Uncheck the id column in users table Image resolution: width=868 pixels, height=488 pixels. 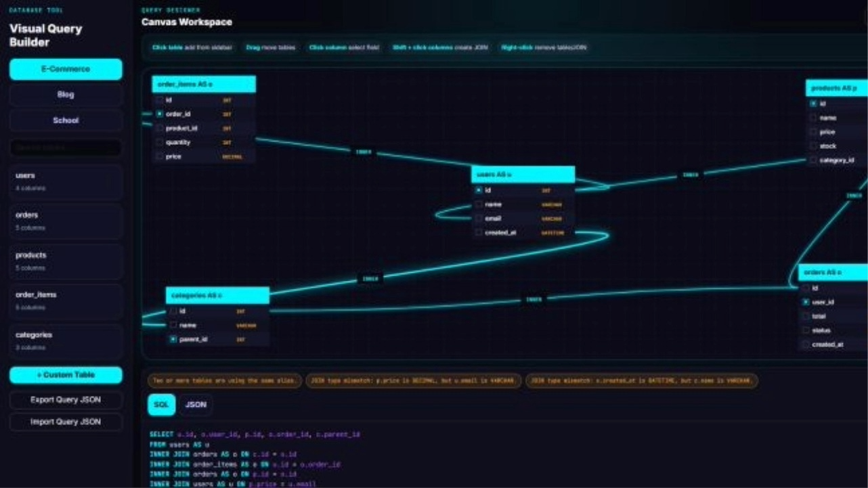coord(479,190)
